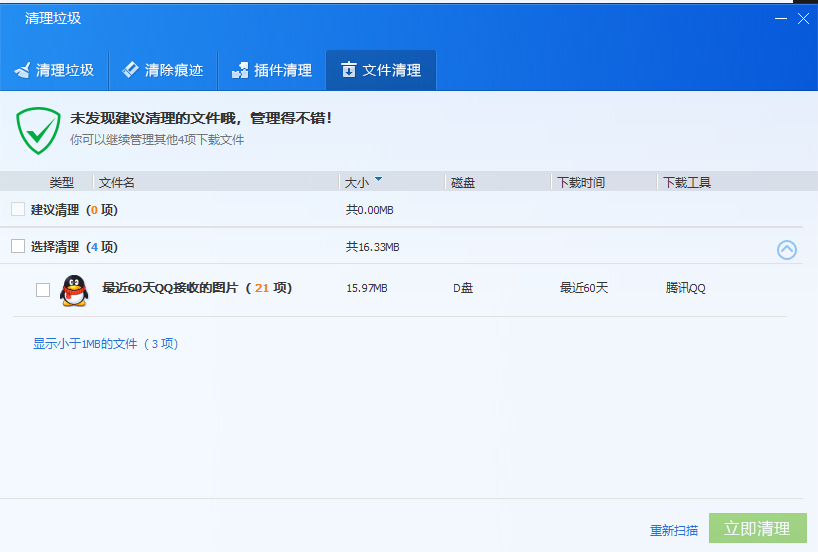818x552 pixels.
Task: Minimize the 清理垃圾 window
Action: click(781, 19)
